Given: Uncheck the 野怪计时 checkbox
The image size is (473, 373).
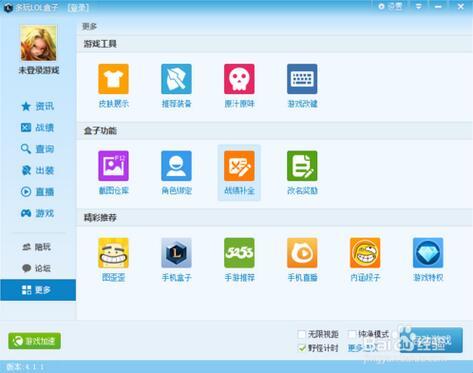Looking at the screenshot, I should pos(302,348).
